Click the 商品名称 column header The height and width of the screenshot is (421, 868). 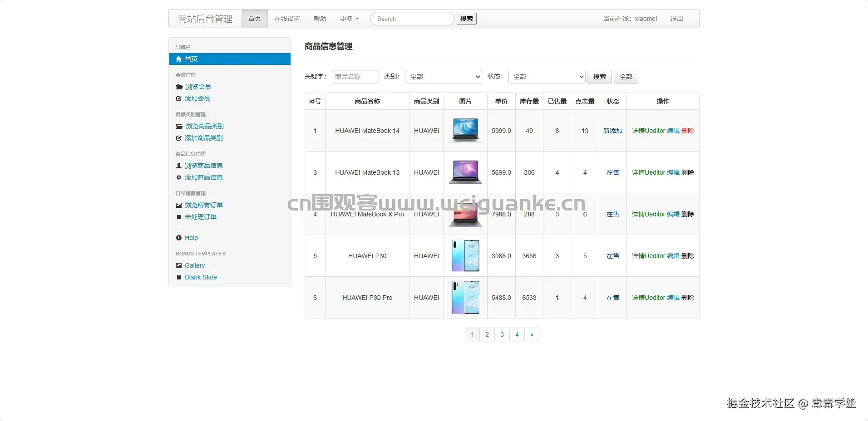click(x=367, y=101)
